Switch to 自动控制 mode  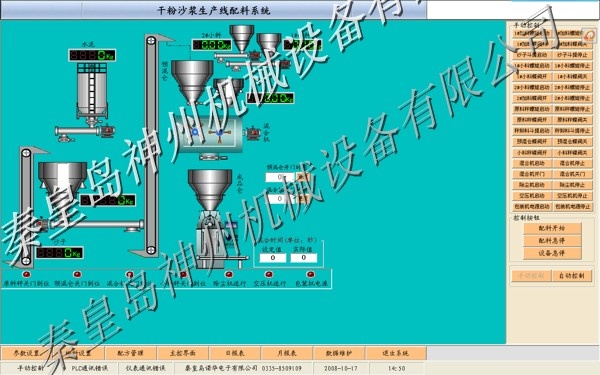[572, 276]
